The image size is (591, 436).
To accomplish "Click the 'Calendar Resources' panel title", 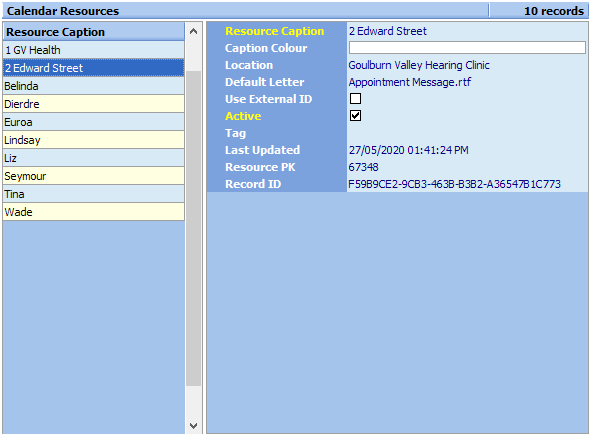I will 63,11.
